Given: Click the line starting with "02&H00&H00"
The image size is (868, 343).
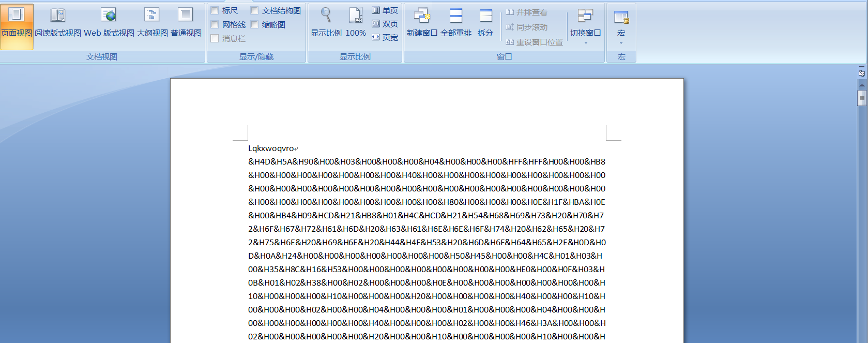Looking at the screenshot, I should click(427, 337).
